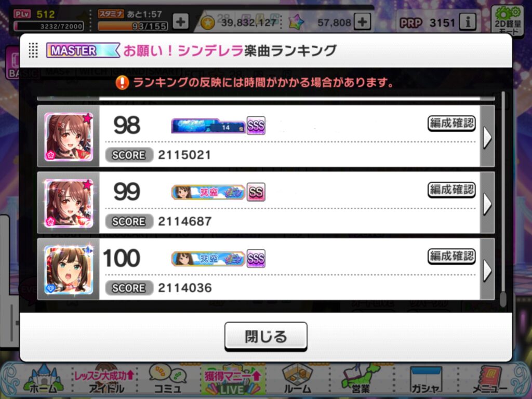This screenshot has height=399, width=532.
Task: Expand rank 98 entry arrow
Action: coord(487,137)
